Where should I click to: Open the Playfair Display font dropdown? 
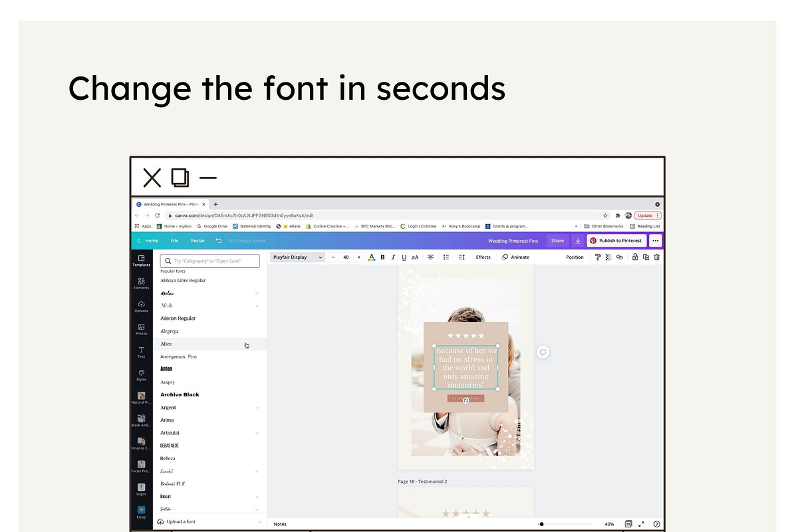(297, 257)
